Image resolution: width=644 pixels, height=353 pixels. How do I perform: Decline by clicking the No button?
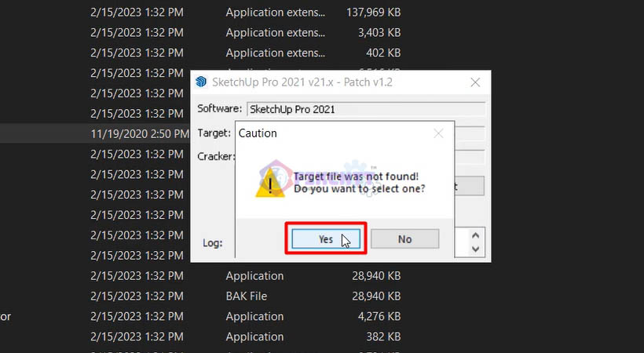[x=404, y=239]
